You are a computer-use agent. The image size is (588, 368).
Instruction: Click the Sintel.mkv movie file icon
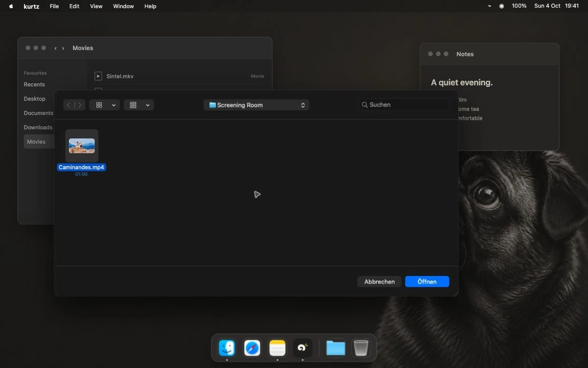(98, 76)
